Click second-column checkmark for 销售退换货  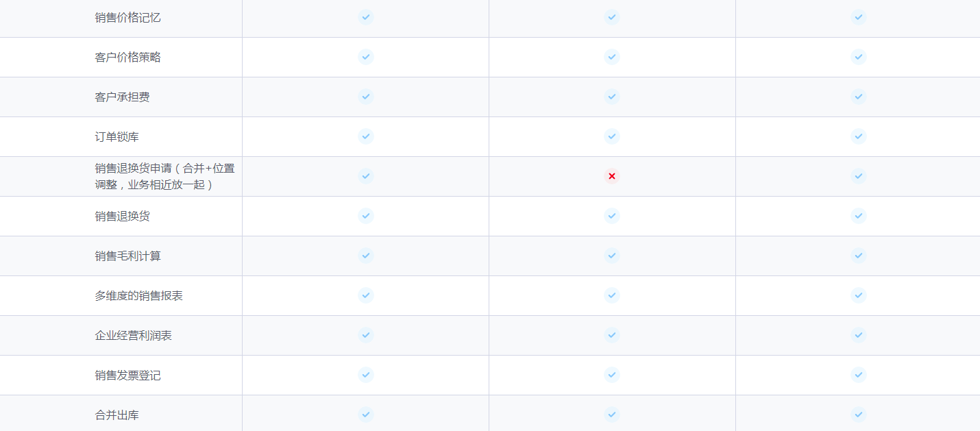[x=612, y=216]
